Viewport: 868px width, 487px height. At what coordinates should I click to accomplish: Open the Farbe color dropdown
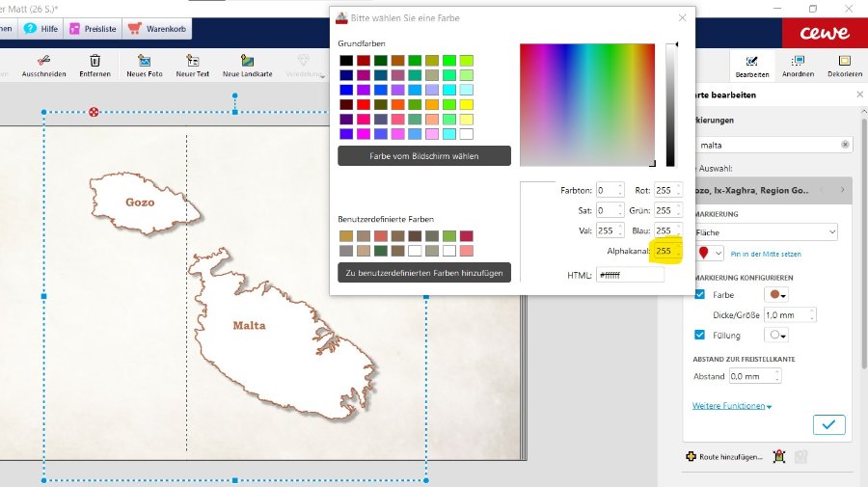coord(776,294)
